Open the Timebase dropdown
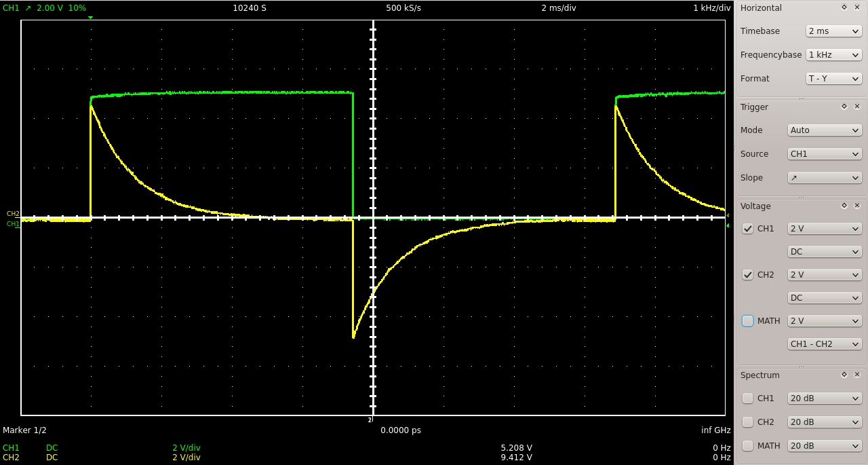This screenshot has width=868, height=465. pyautogui.click(x=833, y=31)
